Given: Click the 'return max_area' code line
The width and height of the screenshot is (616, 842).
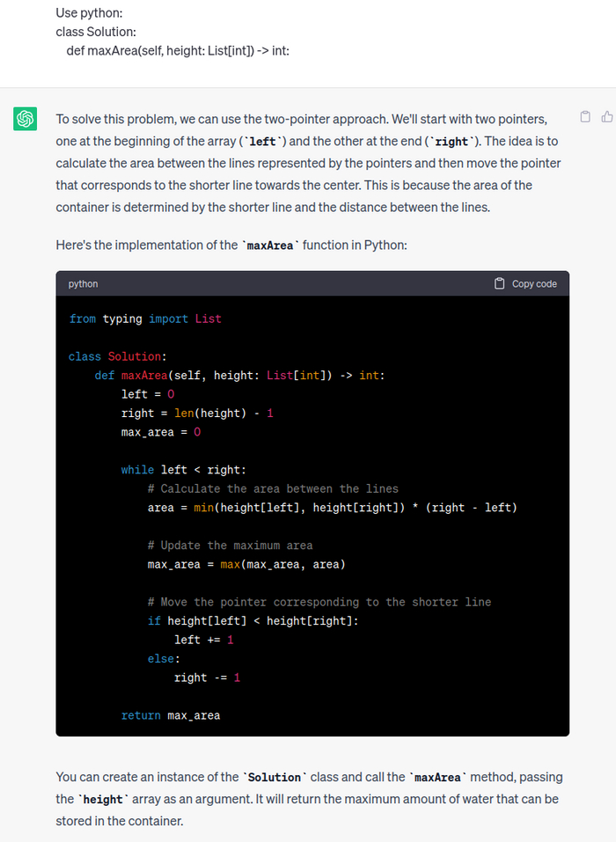Looking at the screenshot, I should tap(171, 715).
